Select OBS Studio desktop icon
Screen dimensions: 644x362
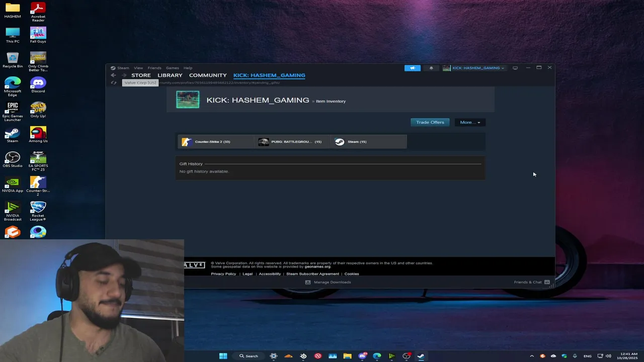(13, 160)
